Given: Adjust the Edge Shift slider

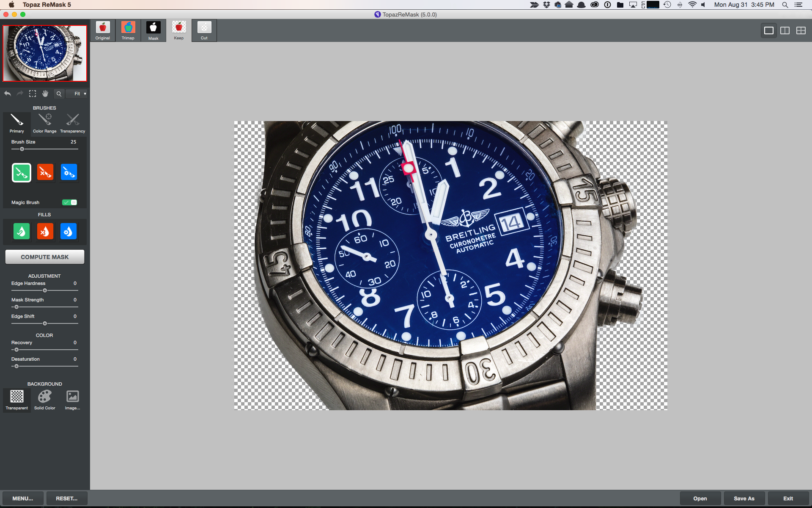Looking at the screenshot, I should [x=44, y=323].
